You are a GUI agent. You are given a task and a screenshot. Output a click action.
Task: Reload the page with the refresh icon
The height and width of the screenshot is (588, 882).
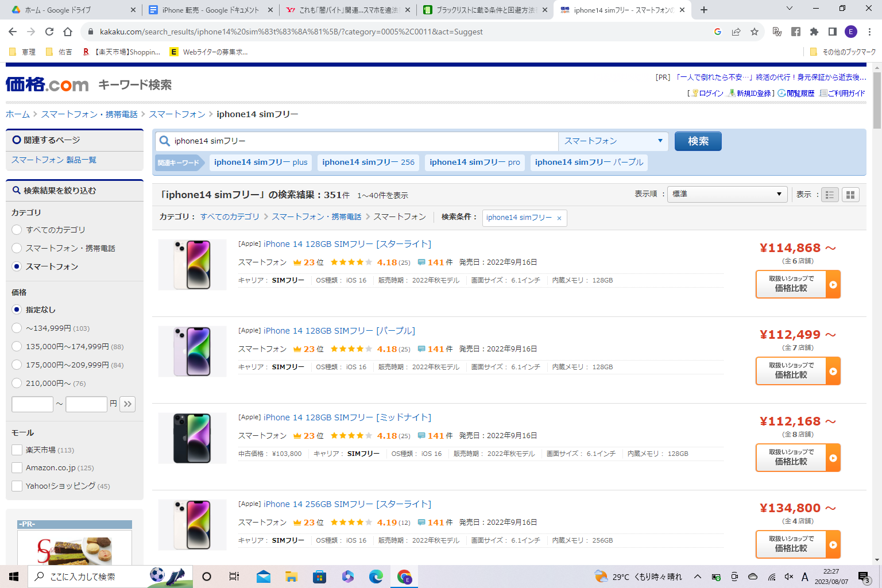point(49,32)
